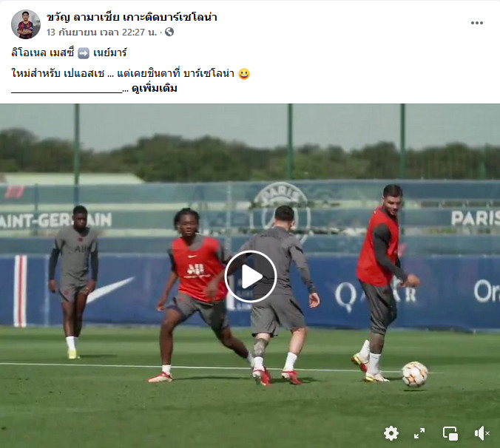Open video quality settings gear
500x448 pixels.
click(x=391, y=433)
